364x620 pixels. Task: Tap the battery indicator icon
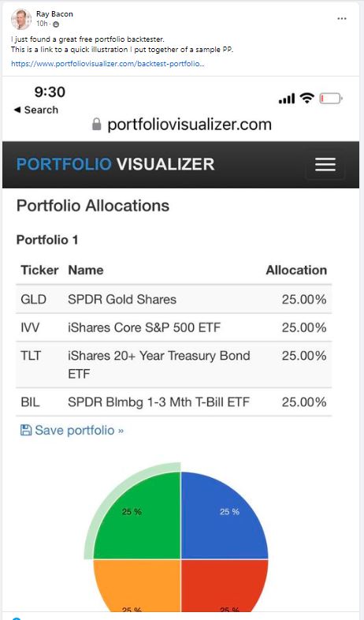pyautogui.click(x=331, y=98)
